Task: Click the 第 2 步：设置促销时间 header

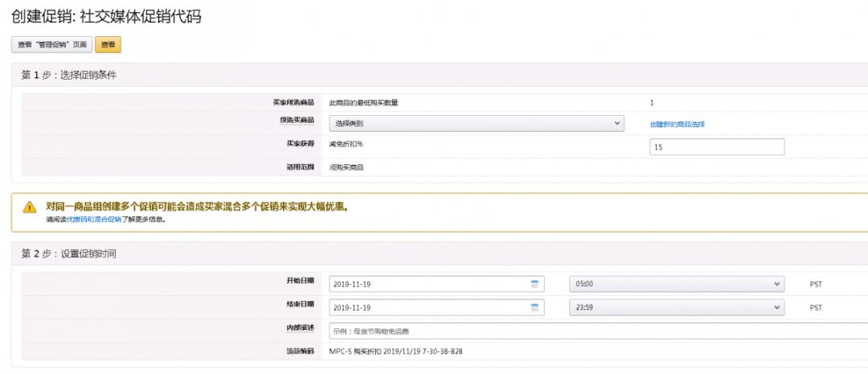Action: point(71,254)
